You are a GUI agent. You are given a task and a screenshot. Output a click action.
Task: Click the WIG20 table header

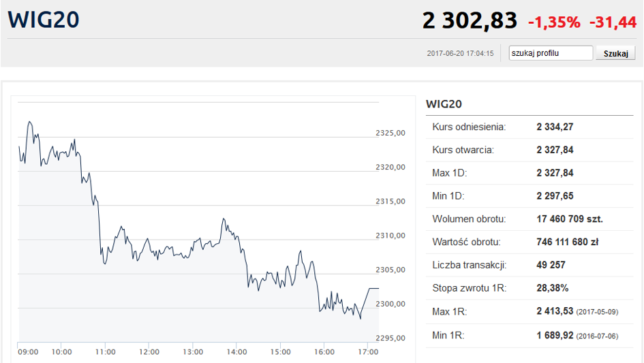pyautogui.click(x=444, y=104)
